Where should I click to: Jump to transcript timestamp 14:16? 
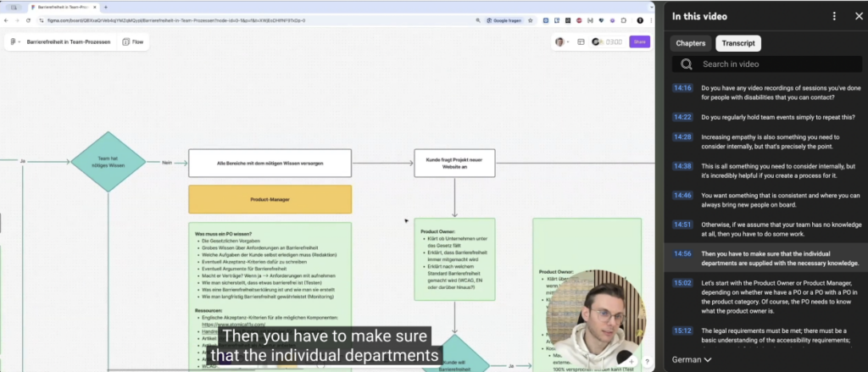point(682,88)
